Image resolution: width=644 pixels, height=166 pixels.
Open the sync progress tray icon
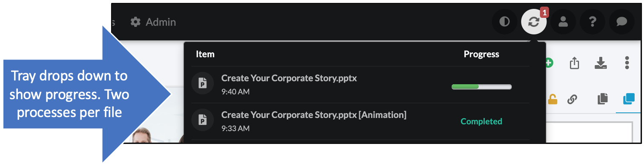(534, 21)
